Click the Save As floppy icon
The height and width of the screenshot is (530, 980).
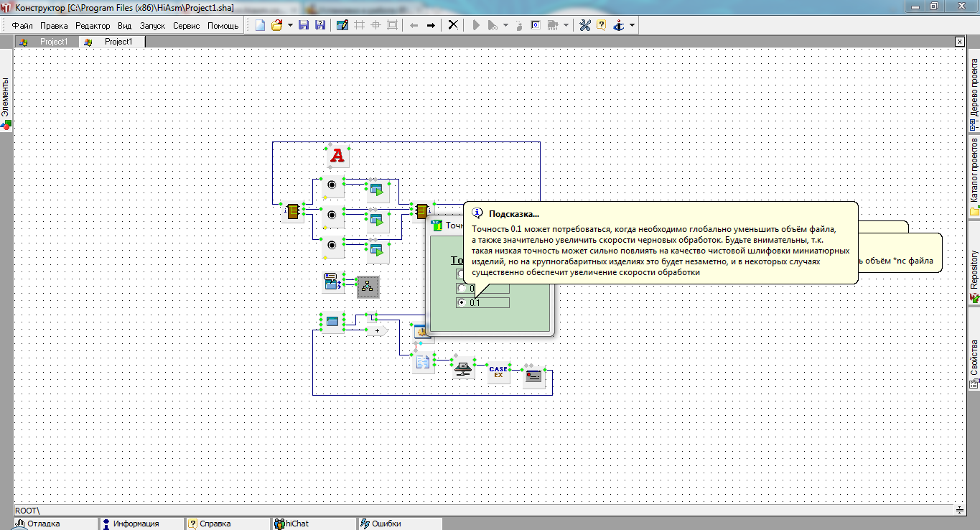[x=320, y=25]
